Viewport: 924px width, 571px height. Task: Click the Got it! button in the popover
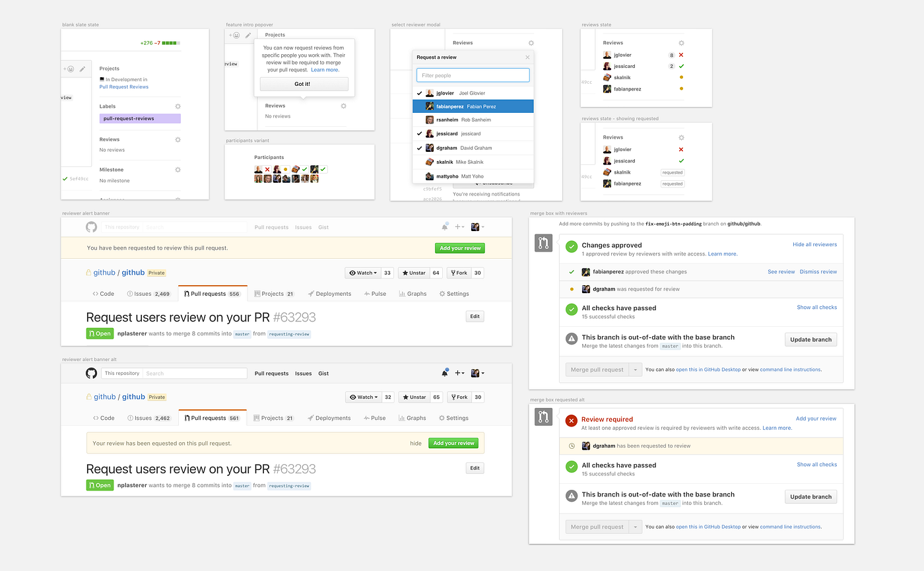point(304,84)
